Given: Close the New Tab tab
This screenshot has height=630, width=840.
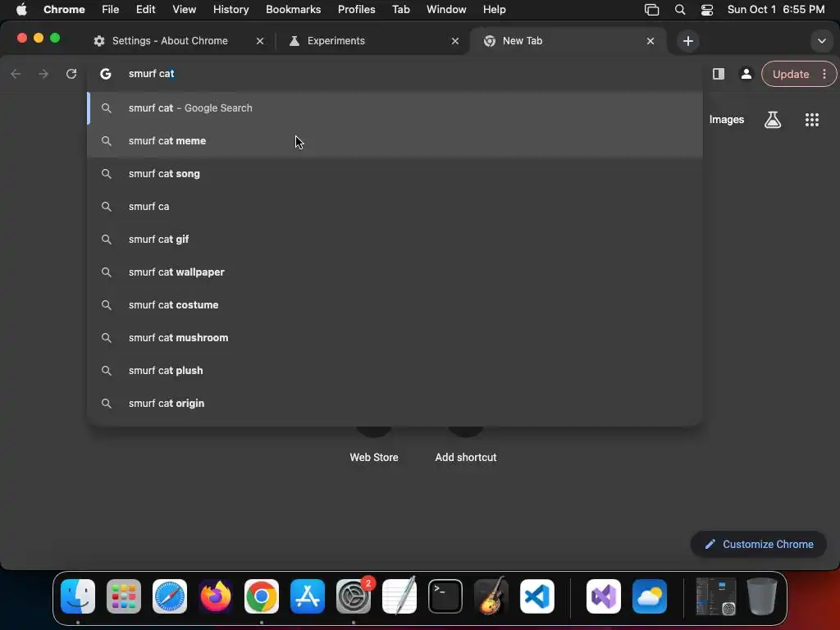Looking at the screenshot, I should coord(651,41).
